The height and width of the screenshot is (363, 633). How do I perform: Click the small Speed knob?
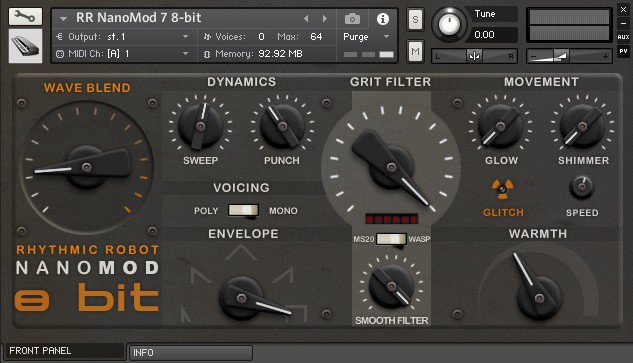click(x=581, y=187)
